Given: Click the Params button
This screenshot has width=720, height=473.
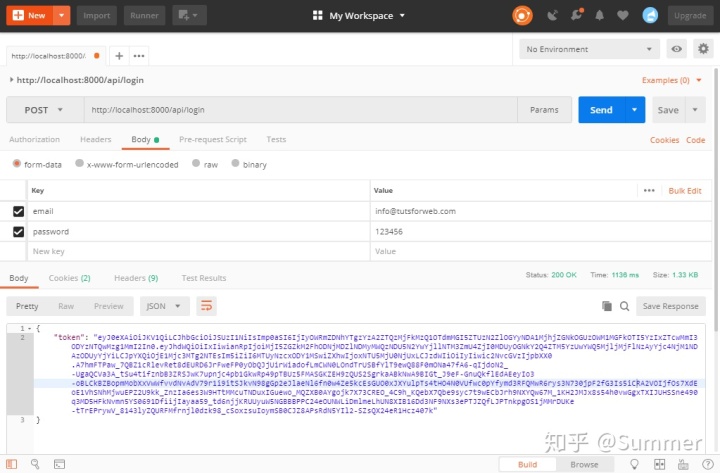Looking at the screenshot, I should tap(544, 110).
